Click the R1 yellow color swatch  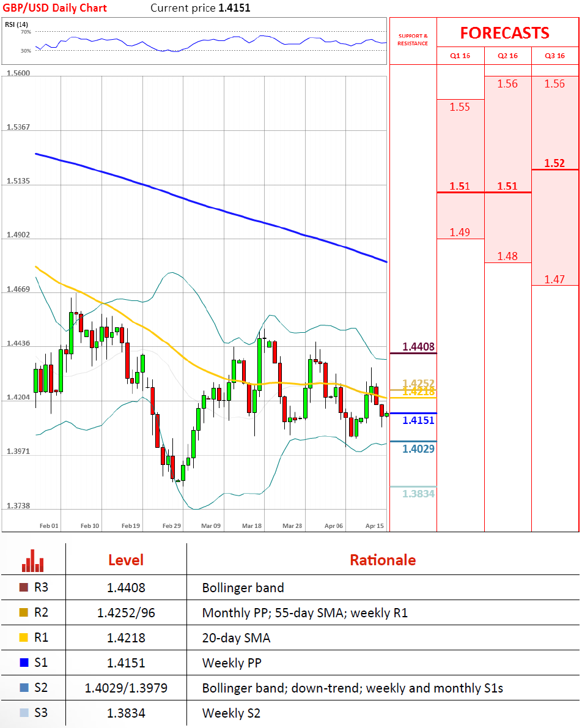pyautogui.click(x=24, y=637)
